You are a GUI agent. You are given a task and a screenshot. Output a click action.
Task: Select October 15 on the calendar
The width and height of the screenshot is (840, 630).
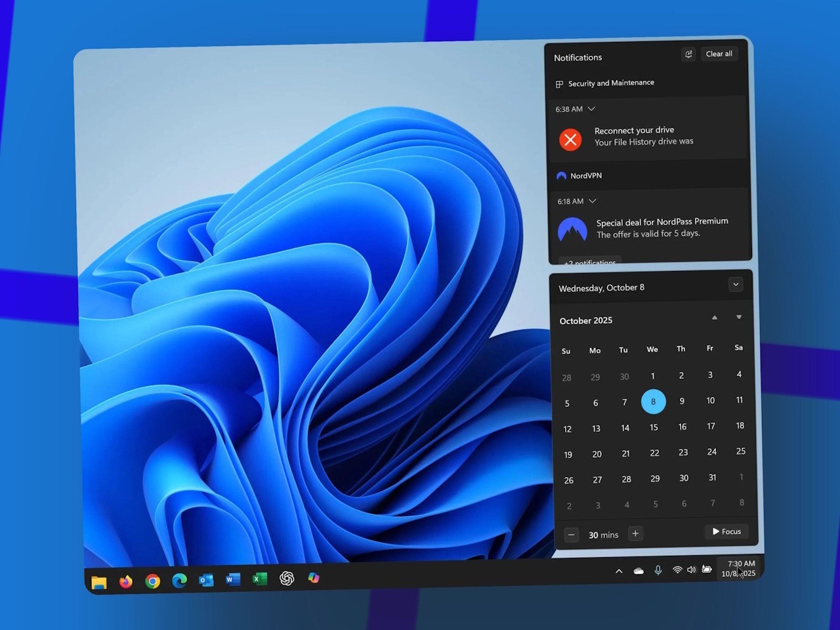click(x=654, y=427)
